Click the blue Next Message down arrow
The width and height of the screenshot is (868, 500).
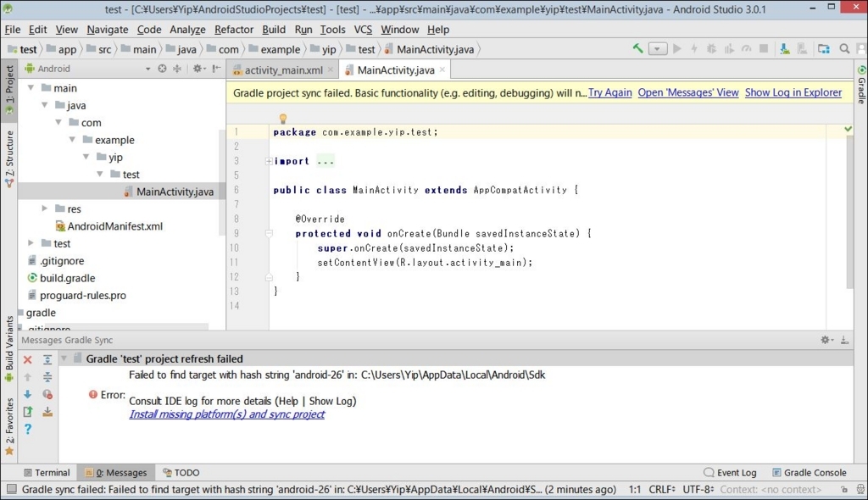point(28,394)
